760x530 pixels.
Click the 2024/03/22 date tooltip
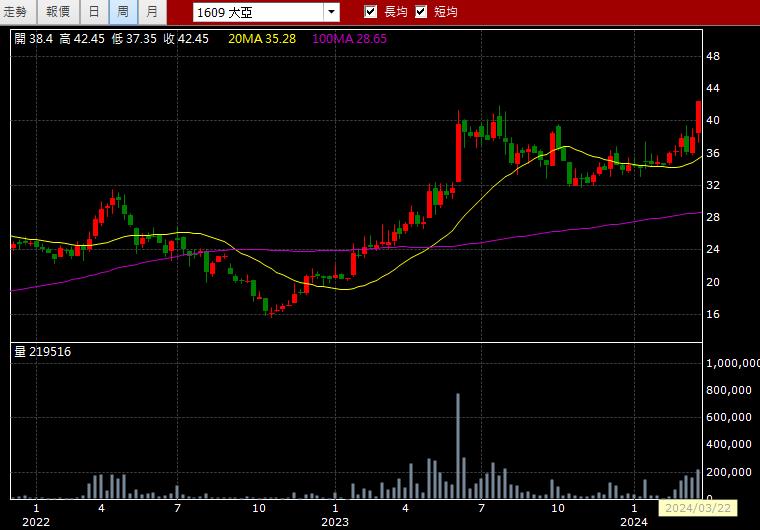click(697, 508)
